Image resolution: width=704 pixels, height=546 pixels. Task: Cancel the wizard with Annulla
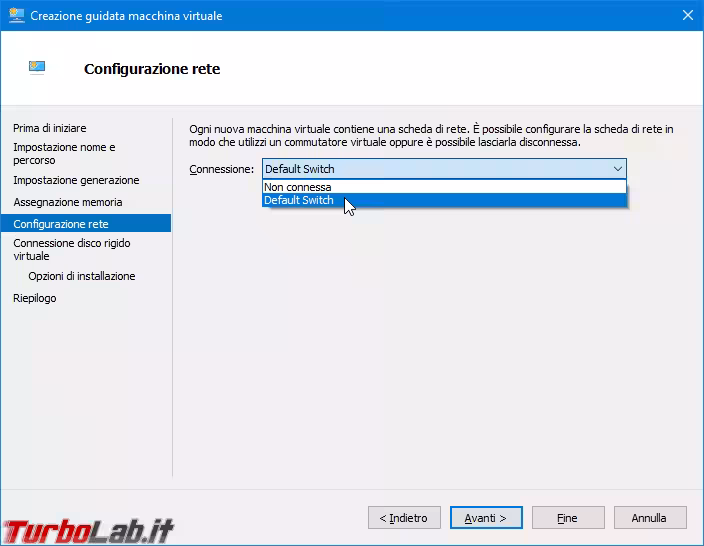649,518
